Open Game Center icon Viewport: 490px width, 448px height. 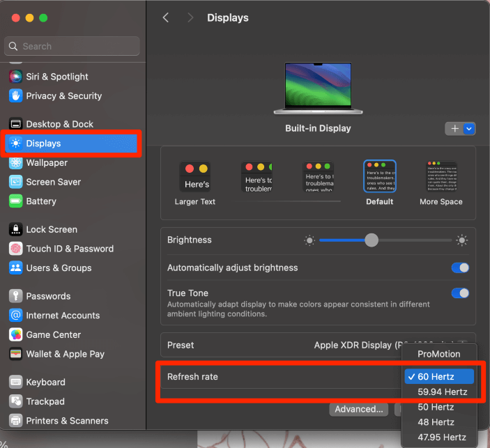15,334
